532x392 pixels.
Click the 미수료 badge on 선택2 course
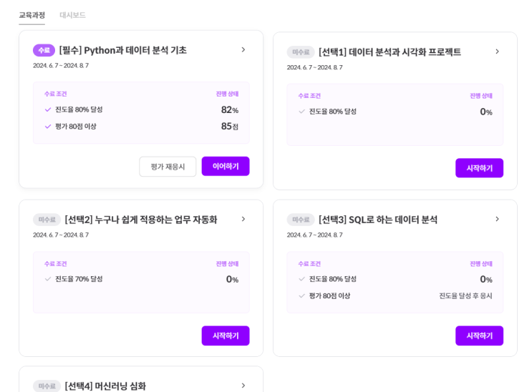pyautogui.click(x=47, y=220)
